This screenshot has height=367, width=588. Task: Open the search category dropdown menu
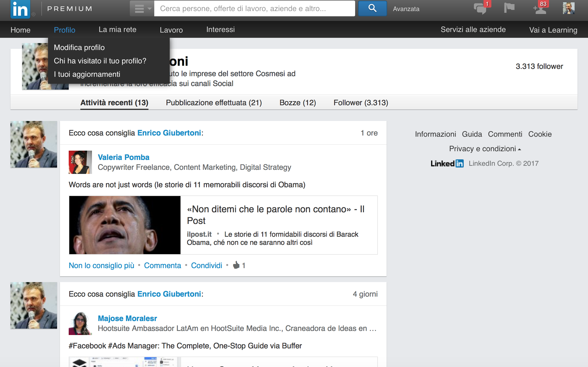click(142, 8)
